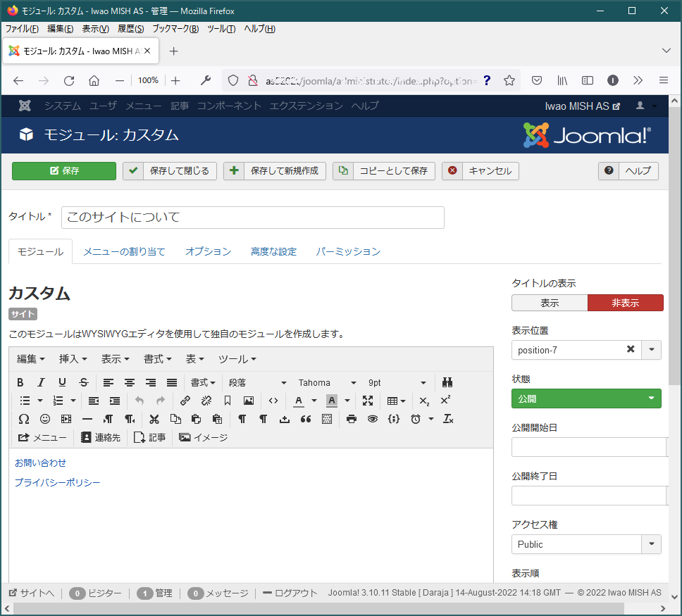Click the 公開開始日 date field
Screen dimensions: 682x616
point(589,447)
